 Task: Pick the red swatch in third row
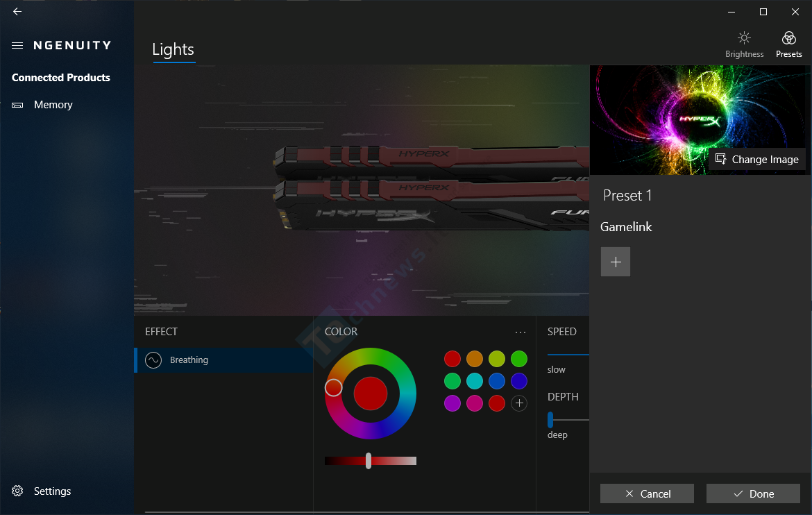click(x=497, y=403)
